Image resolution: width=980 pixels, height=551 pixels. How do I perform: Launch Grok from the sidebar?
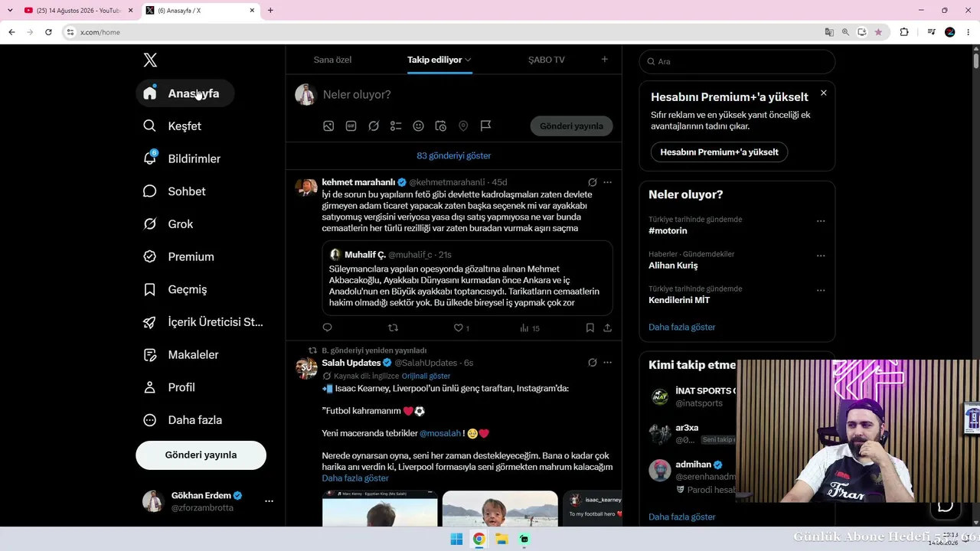point(168,224)
